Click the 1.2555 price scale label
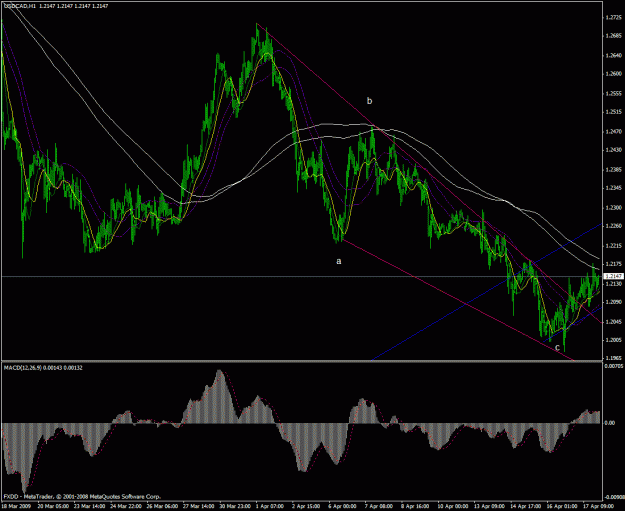 (x=613, y=94)
